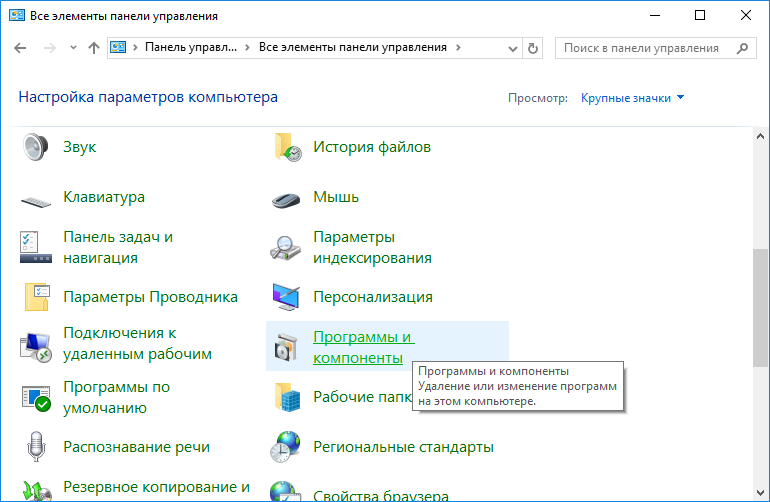Click the control panel icon in the title bar
Image resolution: width=770 pixels, height=502 pixels.
[17, 15]
